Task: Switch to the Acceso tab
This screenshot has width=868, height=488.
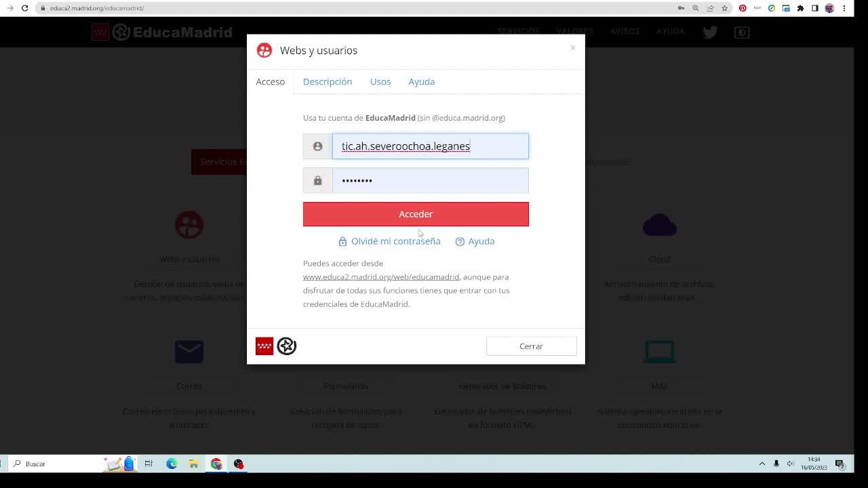Action: 270,81
